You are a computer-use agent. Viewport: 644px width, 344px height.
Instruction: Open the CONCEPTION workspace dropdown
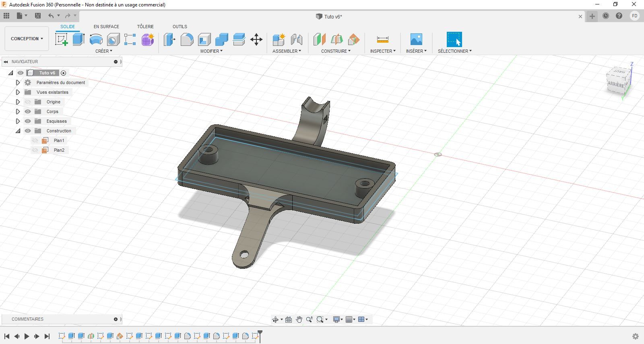[x=27, y=39]
